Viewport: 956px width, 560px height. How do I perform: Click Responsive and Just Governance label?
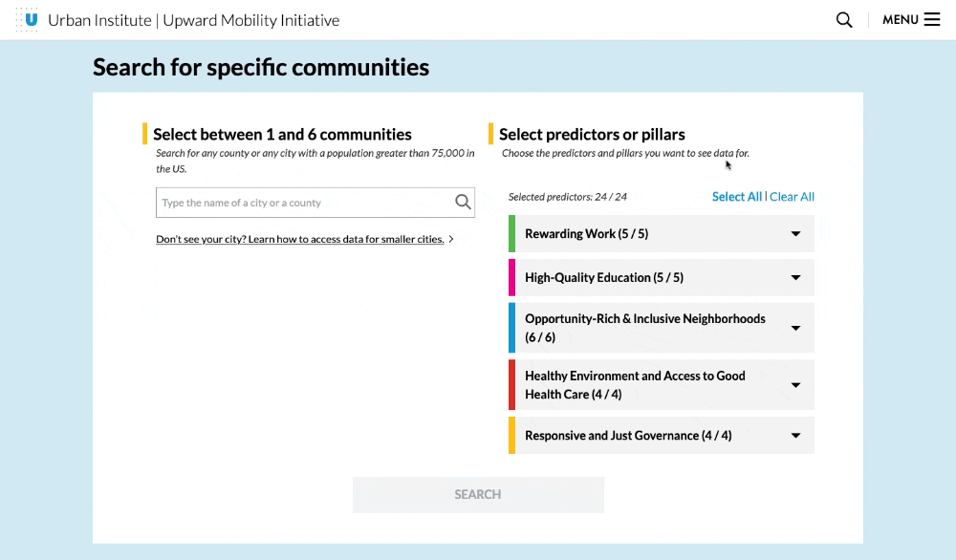628,436
